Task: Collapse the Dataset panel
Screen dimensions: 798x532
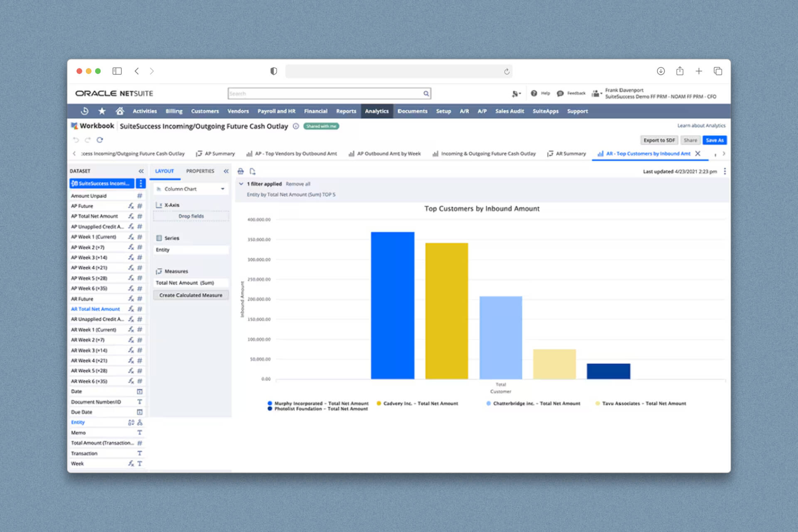Action: pyautogui.click(x=141, y=171)
